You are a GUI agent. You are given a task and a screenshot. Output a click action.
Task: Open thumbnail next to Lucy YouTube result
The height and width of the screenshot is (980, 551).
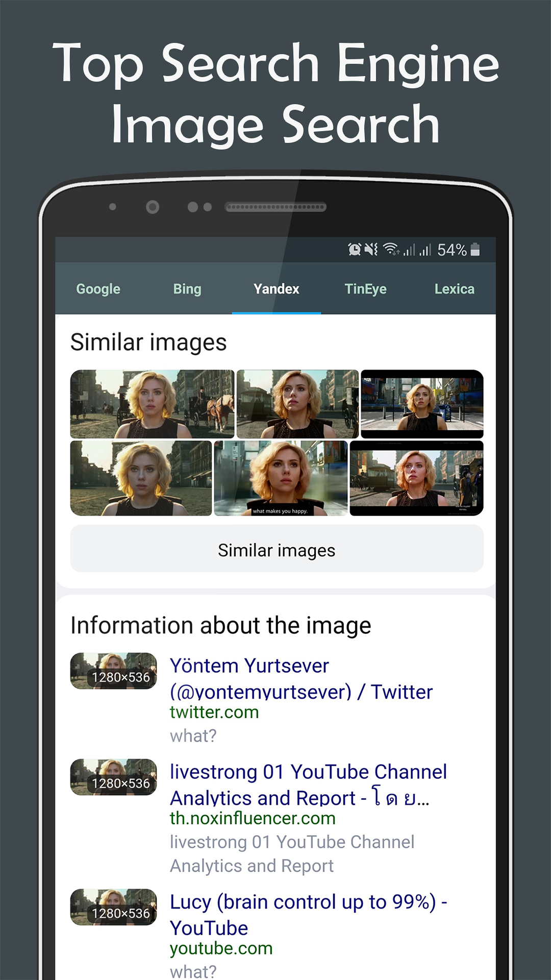(113, 907)
